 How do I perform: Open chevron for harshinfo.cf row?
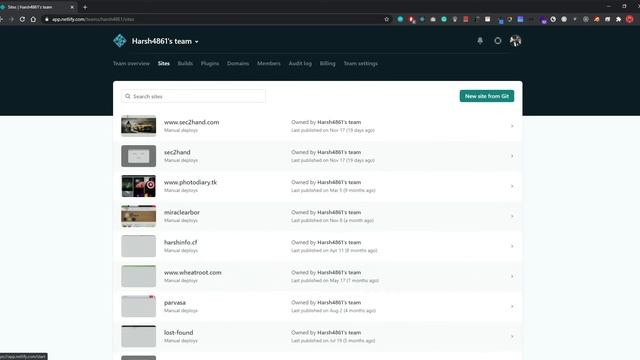point(512,246)
